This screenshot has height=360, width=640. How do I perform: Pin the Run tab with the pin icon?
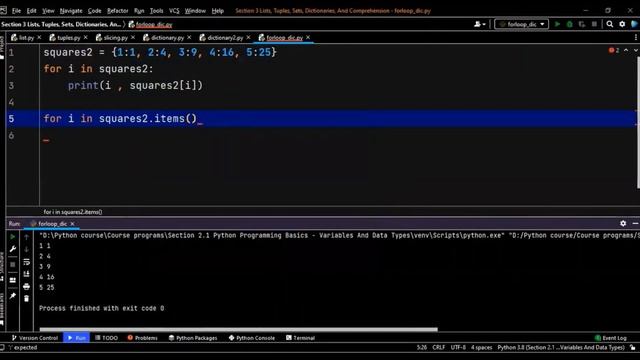[13, 296]
